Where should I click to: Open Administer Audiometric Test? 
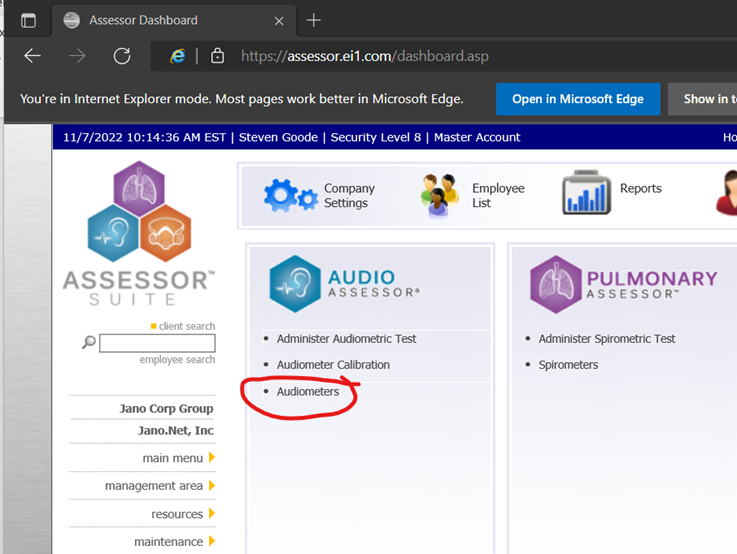(346, 339)
